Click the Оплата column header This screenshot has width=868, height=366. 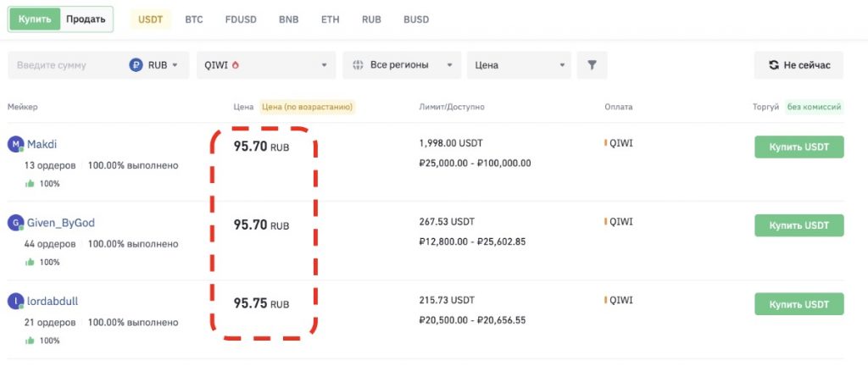pyautogui.click(x=618, y=107)
